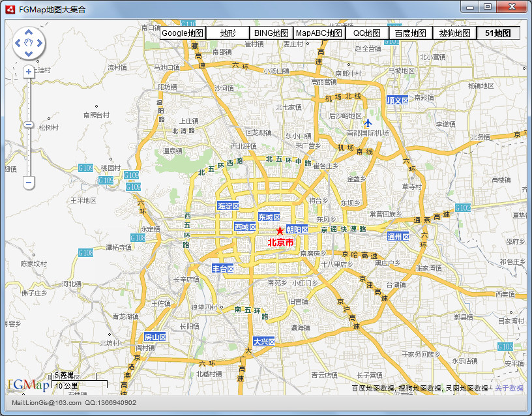532x416 pixels.
Task: Pan the map up with the arrow
Action: click(29, 33)
